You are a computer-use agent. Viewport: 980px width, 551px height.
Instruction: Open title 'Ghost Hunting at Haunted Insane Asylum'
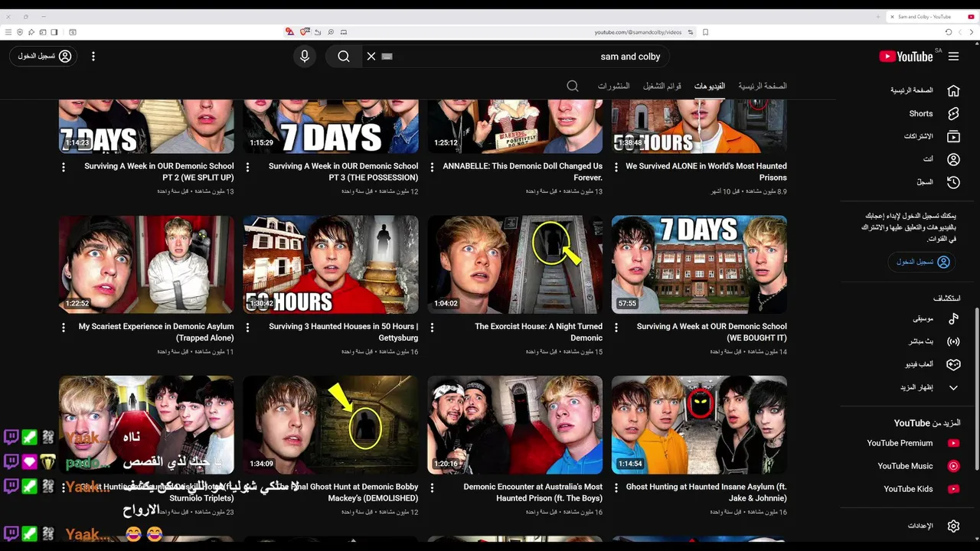pyautogui.click(x=707, y=492)
